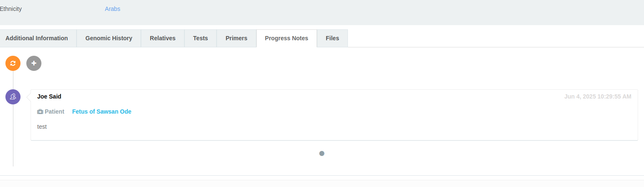The height and width of the screenshot is (187, 644).
Task: Open the Fetus of Sawsan Ode link
Action: point(102,112)
